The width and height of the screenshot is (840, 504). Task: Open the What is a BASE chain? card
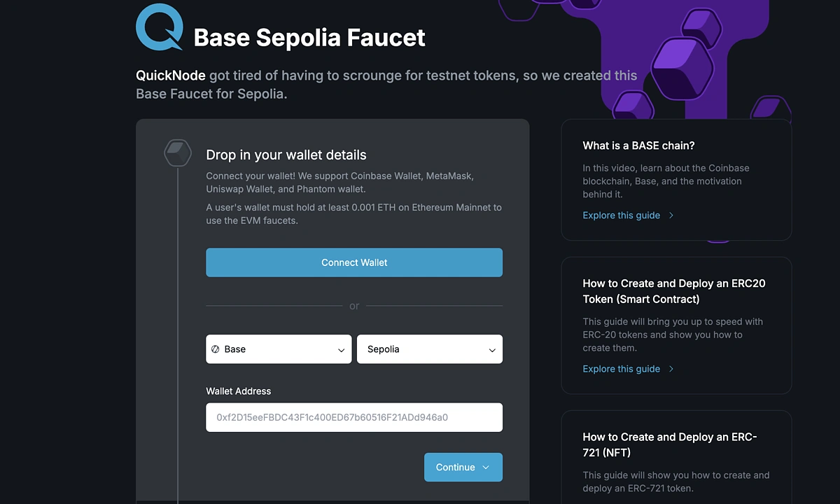point(638,146)
